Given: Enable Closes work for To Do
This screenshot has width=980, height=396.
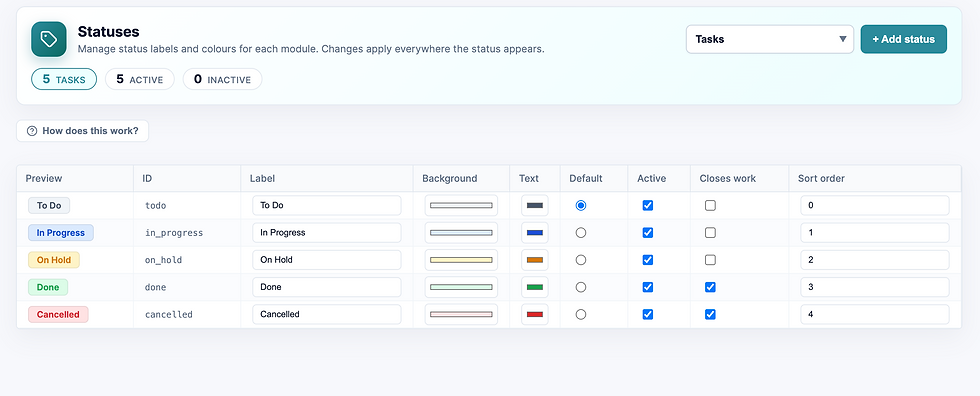Looking at the screenshot, I should click(x=710, y=205).
